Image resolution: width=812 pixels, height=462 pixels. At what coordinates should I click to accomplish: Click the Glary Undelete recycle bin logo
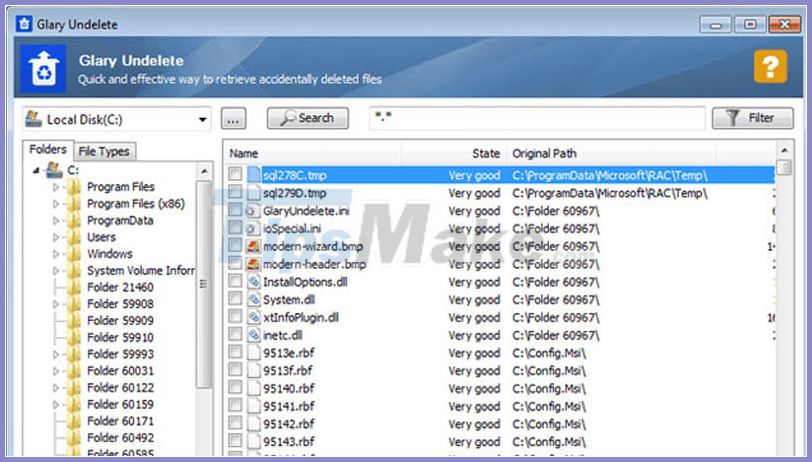[x=44, y=68]
